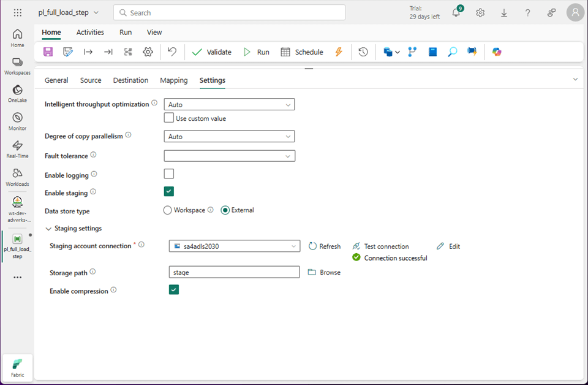Expand the Fault tolerance dropdown
The image size is (588, 385).
click(229, 156)
